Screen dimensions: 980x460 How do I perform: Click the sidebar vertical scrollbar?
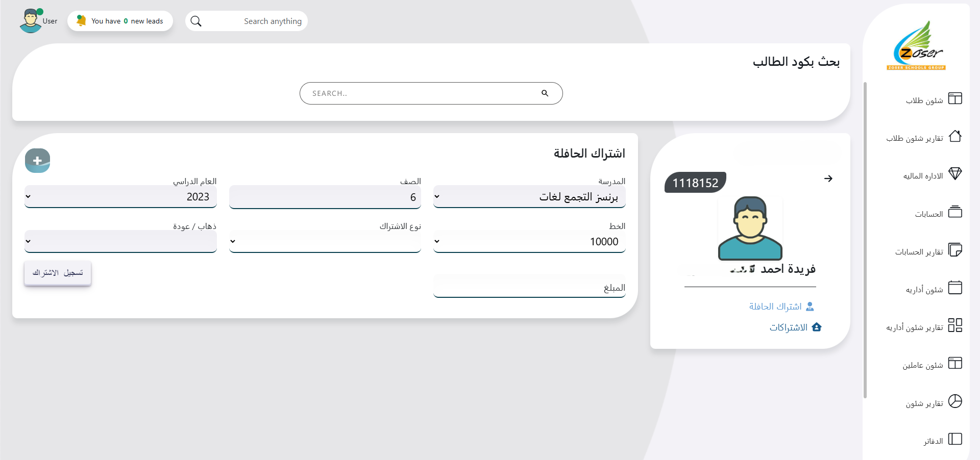tap(865, 240)
